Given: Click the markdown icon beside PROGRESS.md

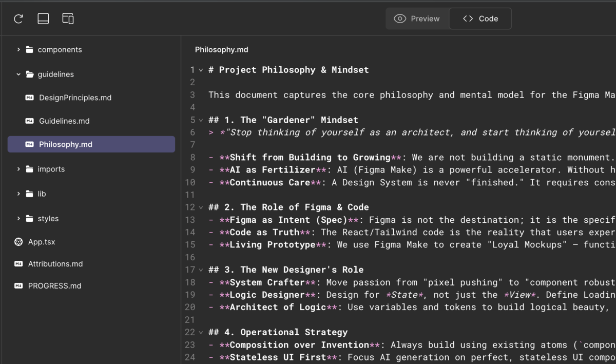Looking at the screenshot, I should (x=19, y=286).
